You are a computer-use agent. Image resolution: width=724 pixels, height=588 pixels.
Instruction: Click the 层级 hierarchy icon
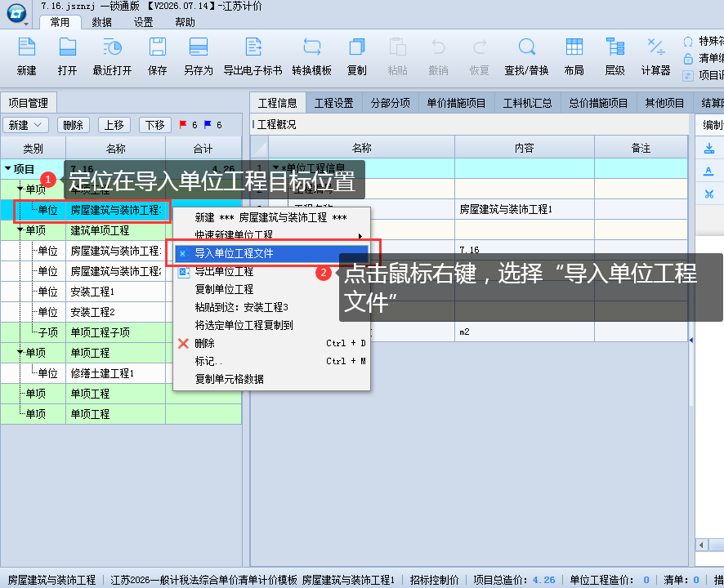615,47
